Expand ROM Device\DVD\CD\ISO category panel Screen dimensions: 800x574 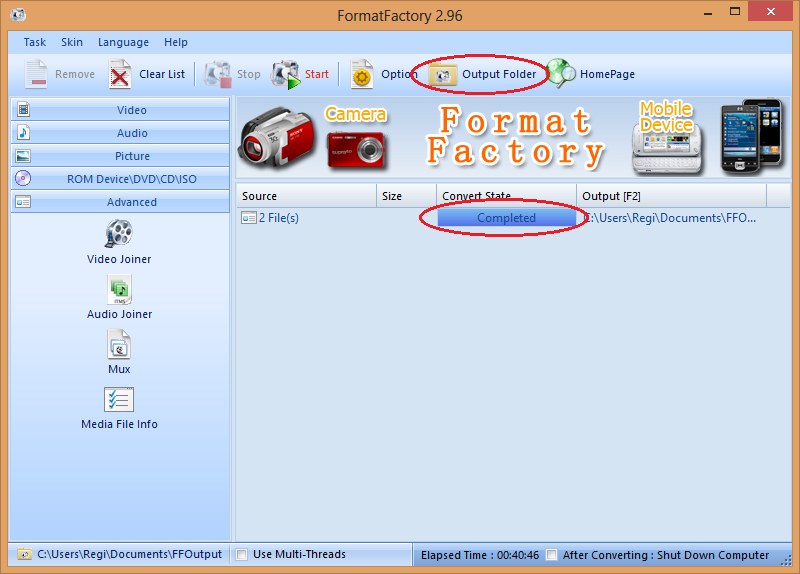120,179
